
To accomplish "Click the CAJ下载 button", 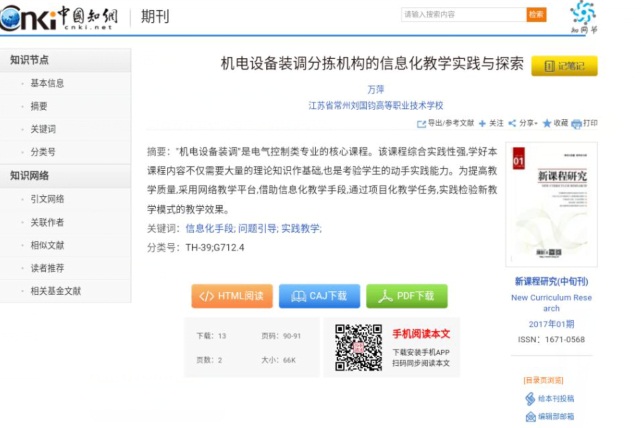I will [319, 296].
